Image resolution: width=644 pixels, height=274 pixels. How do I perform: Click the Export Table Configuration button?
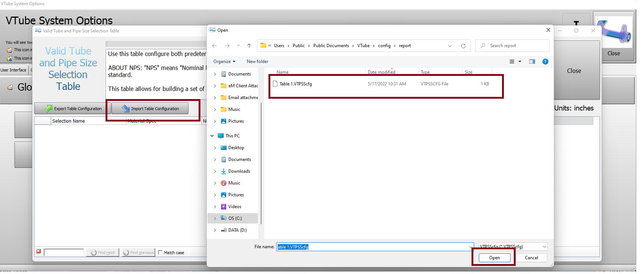[73, 109]
